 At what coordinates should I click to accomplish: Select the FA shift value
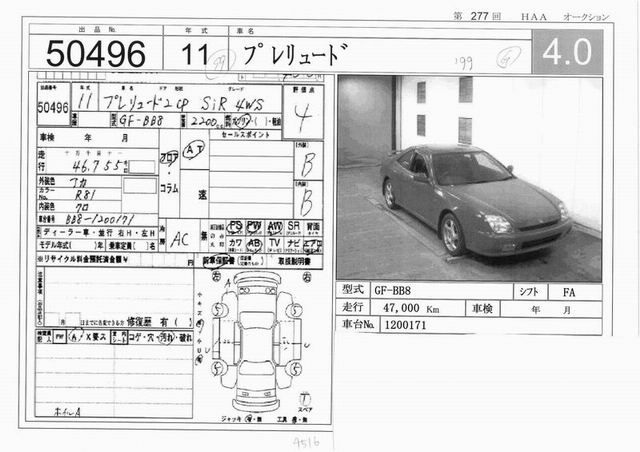pos(569,292)
